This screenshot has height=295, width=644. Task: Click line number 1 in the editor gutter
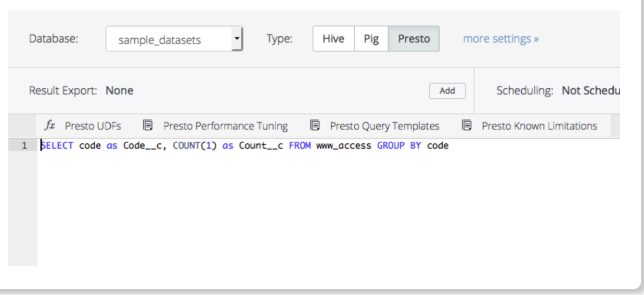(x=24, y=146)
